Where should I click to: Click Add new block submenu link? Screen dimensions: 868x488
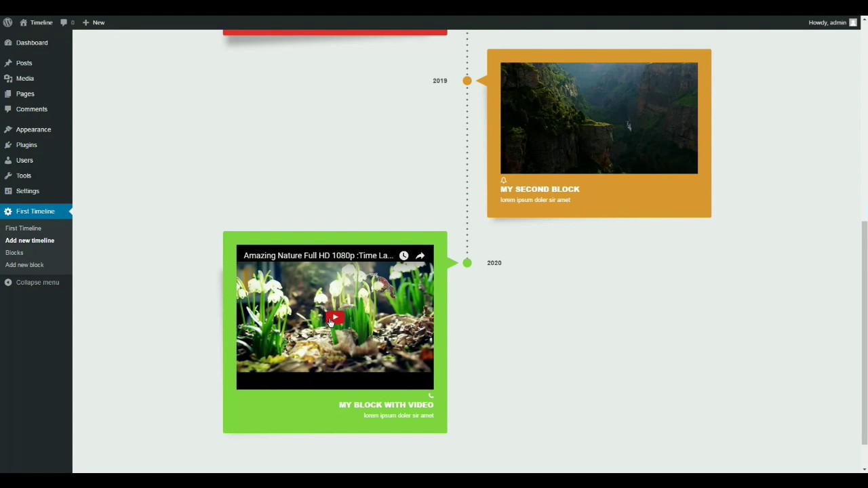[x=24, y=265]
